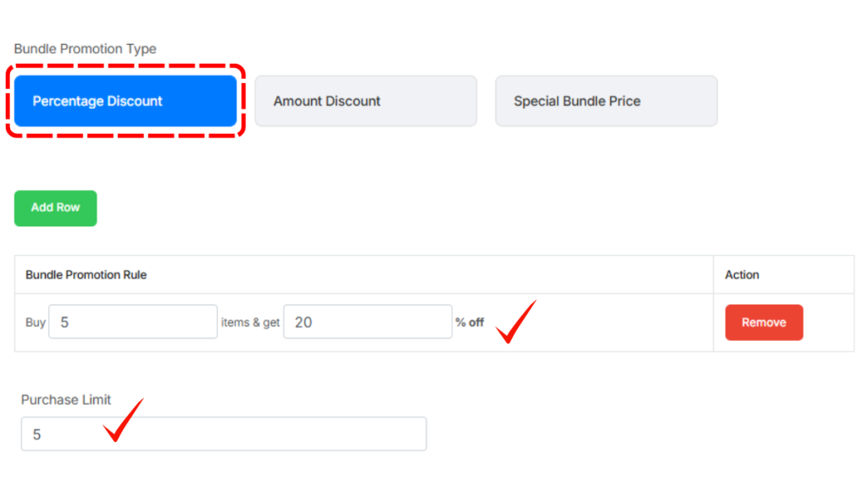This screenshot has height=492, width=868.
Task: Choose the Amount Discount promotion type
Action: point(365,101)
